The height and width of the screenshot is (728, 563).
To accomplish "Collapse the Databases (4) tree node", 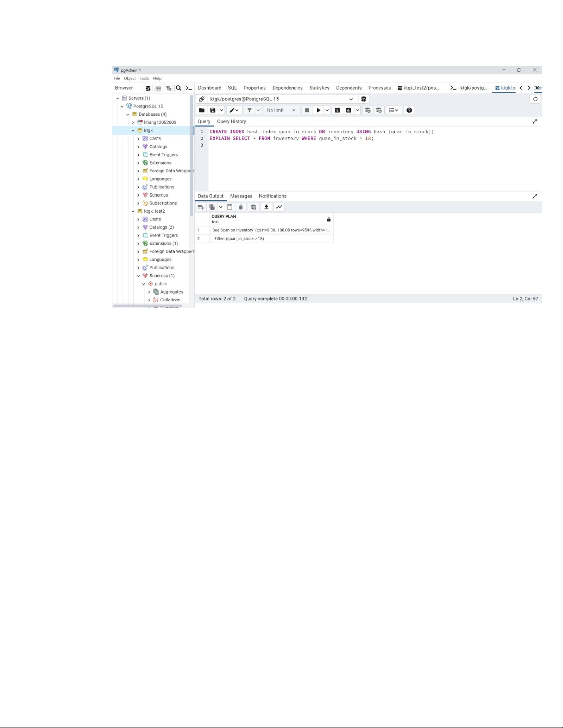I will (128, 114).
